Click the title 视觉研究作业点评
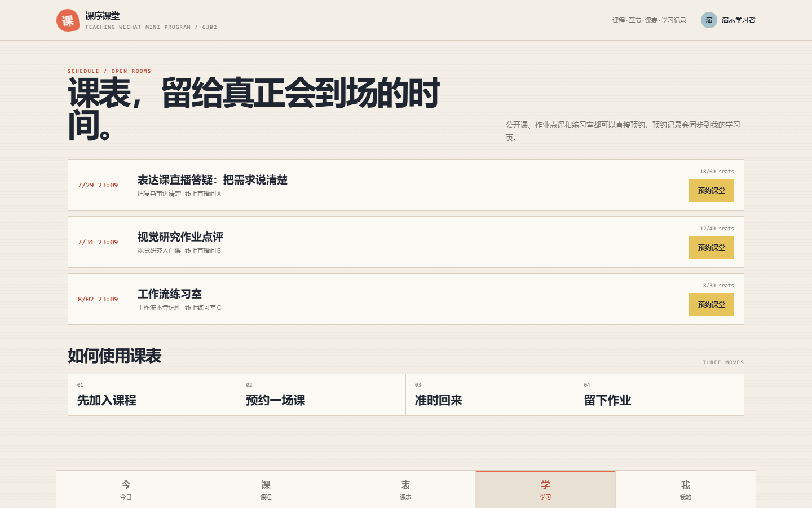Screen dimensions: 812x508 coord(180,237)
